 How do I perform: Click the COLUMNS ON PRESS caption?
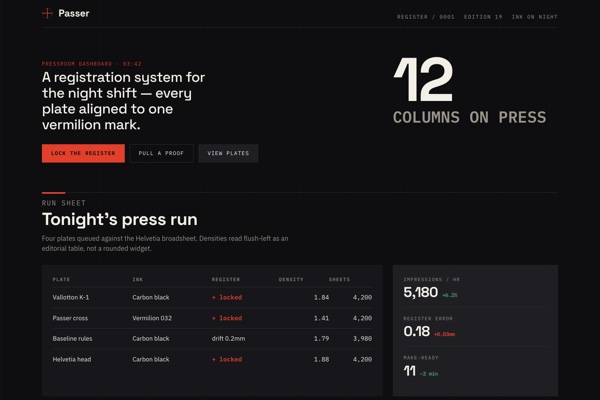tap(470, 117)
